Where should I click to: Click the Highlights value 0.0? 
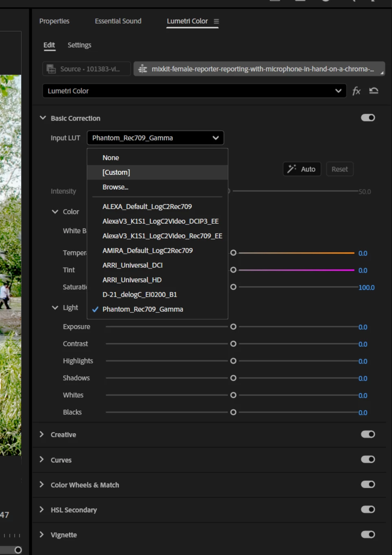(x=363, y=361)
